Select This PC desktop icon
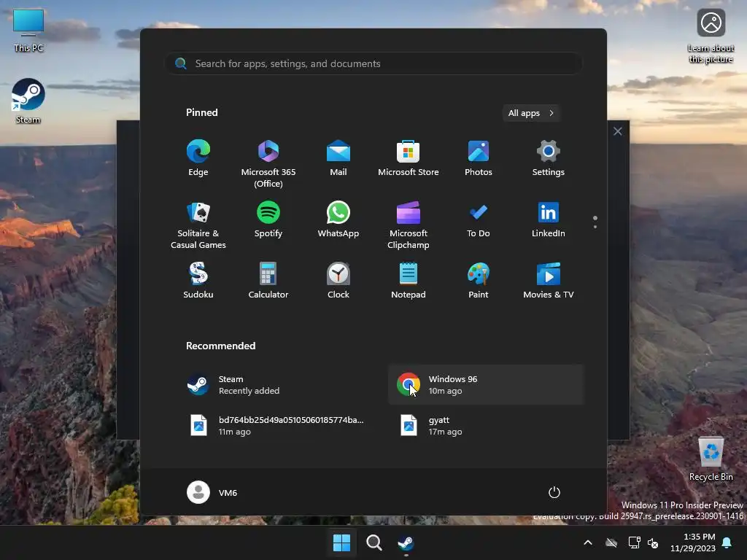The image size is (747, 560). (x=28, y=31)
